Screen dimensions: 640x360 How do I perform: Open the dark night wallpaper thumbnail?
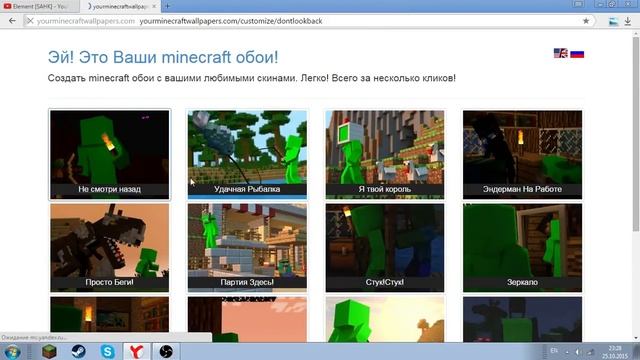522,319
